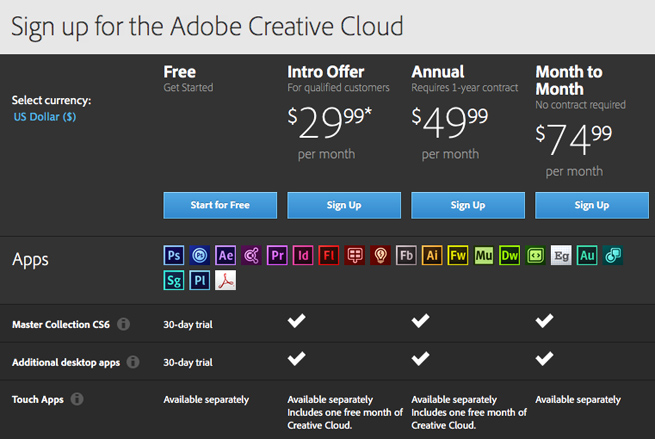Click the Muse (Mu) icon
This screenshot has height=439, width=655.
coord(484,255)
